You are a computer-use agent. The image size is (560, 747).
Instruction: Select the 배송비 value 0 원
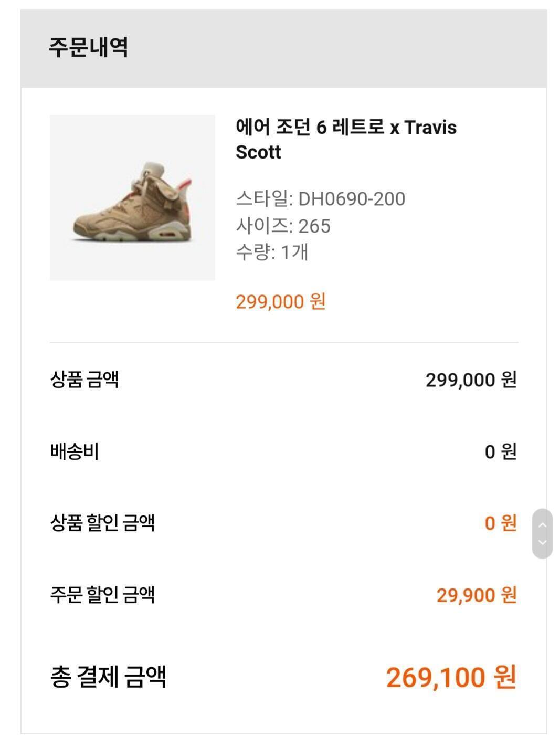pos(501,451)
